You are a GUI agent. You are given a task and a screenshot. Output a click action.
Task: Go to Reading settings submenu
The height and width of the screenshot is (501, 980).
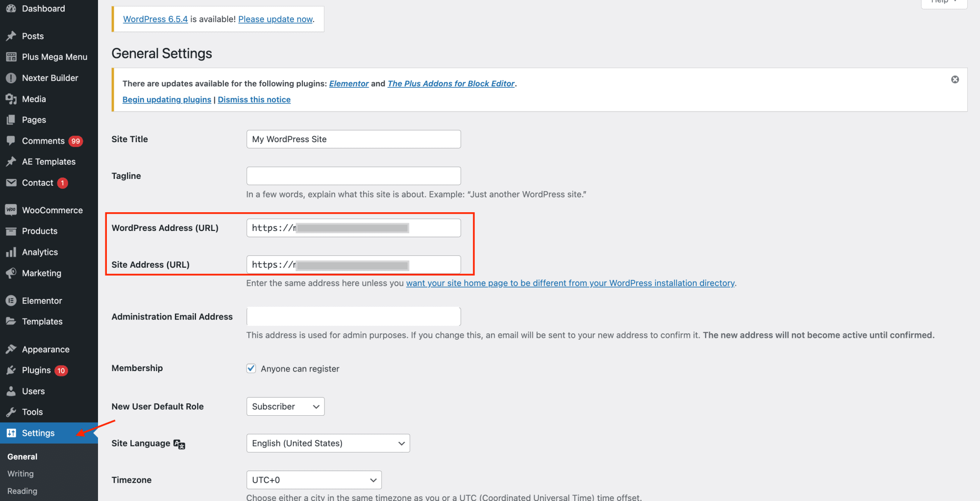tap(22, 491)
